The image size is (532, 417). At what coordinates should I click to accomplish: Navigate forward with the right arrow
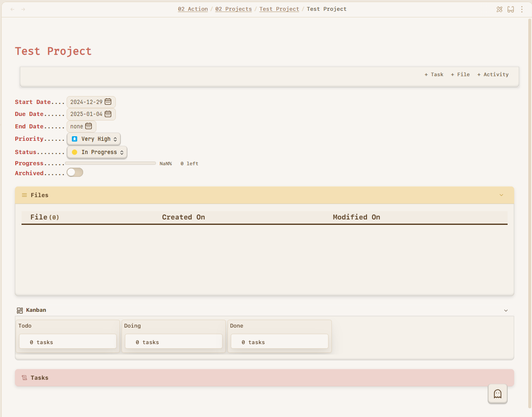23,9
